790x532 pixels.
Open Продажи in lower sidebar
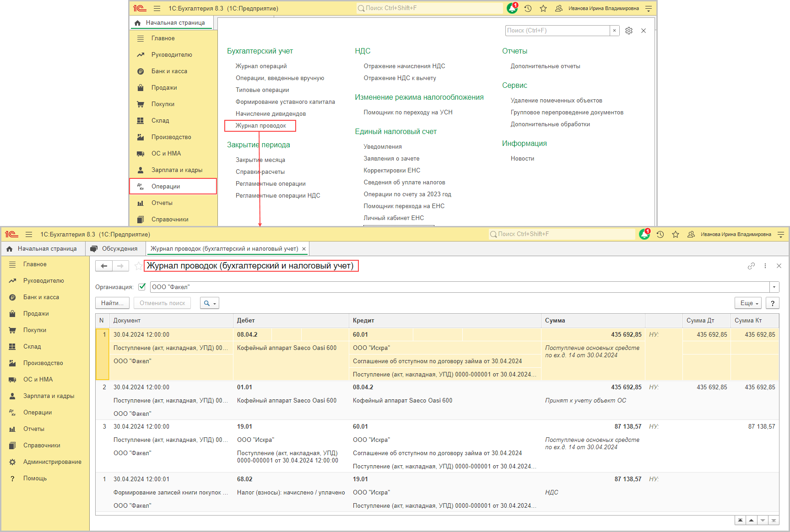point(45,314)
